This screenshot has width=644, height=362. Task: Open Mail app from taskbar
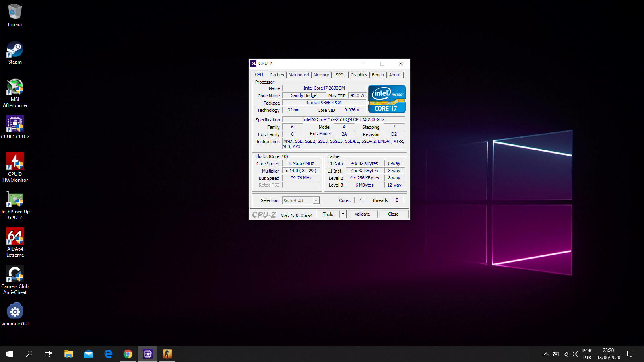89,354
